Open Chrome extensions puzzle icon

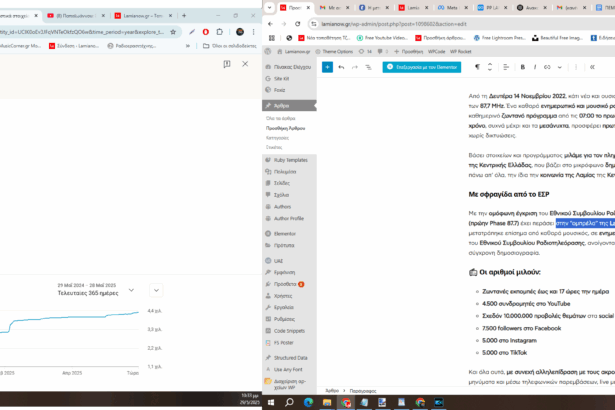(220, 30)
